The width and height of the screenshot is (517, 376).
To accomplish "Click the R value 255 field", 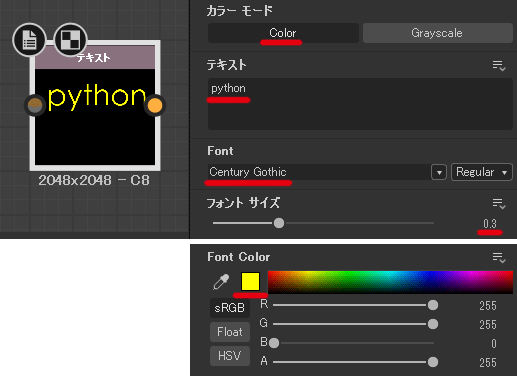I will click(x=488, y=306).
